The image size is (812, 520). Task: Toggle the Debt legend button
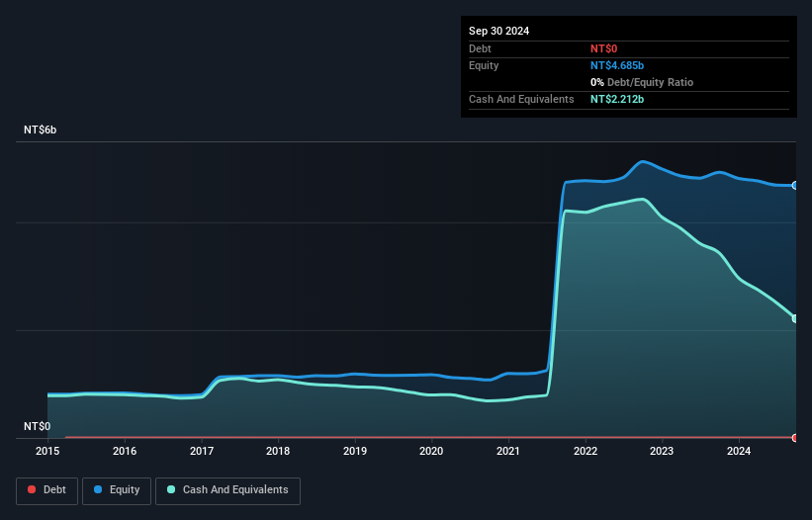click(x=46, y=490)
